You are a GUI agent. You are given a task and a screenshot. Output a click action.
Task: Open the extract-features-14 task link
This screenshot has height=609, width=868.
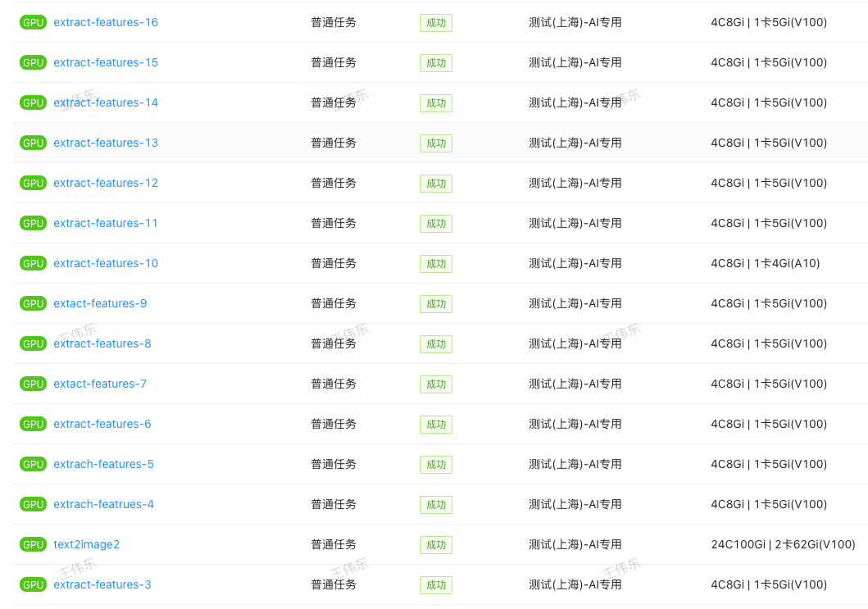[106, 103]
